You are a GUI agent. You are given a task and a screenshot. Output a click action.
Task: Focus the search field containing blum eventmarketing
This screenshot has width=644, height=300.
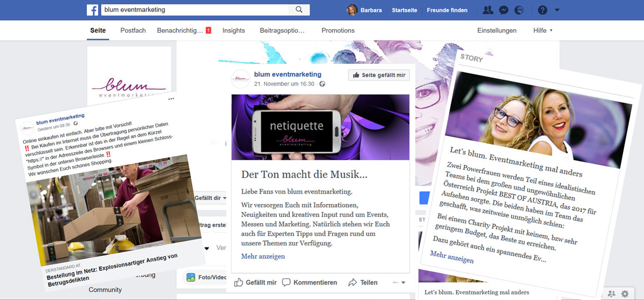click(x=194, y=10)
